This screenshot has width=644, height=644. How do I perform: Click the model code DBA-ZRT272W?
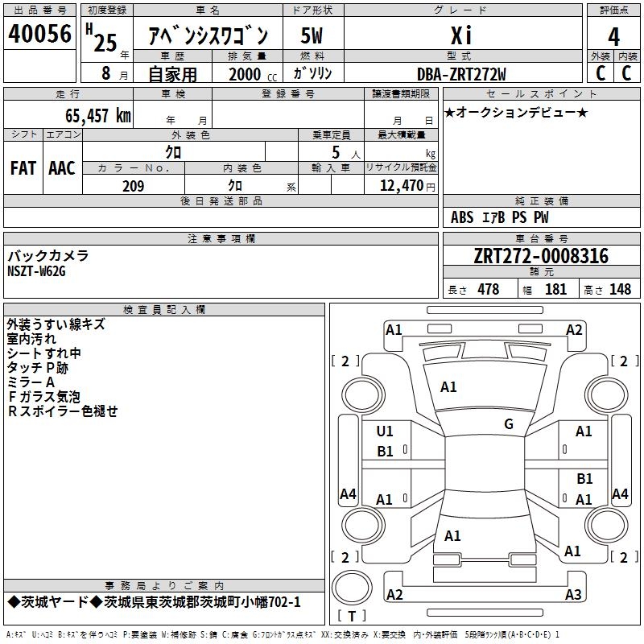coord(460,73)
